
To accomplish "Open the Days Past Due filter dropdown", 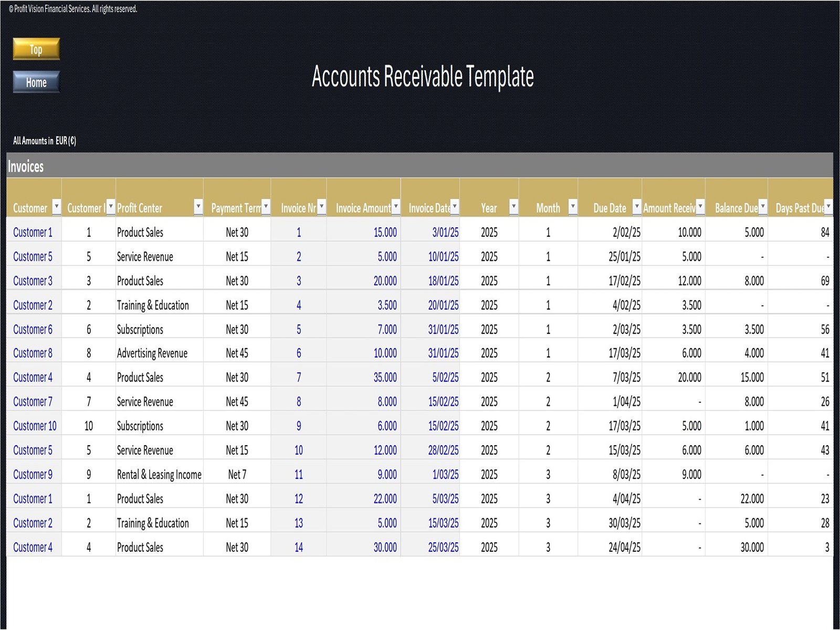I will pos(828,207).
